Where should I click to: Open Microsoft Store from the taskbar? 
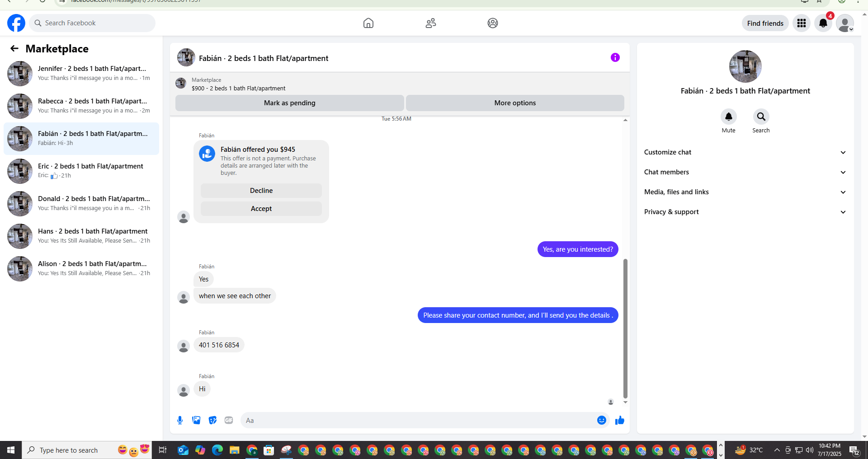tap(269, 450)
